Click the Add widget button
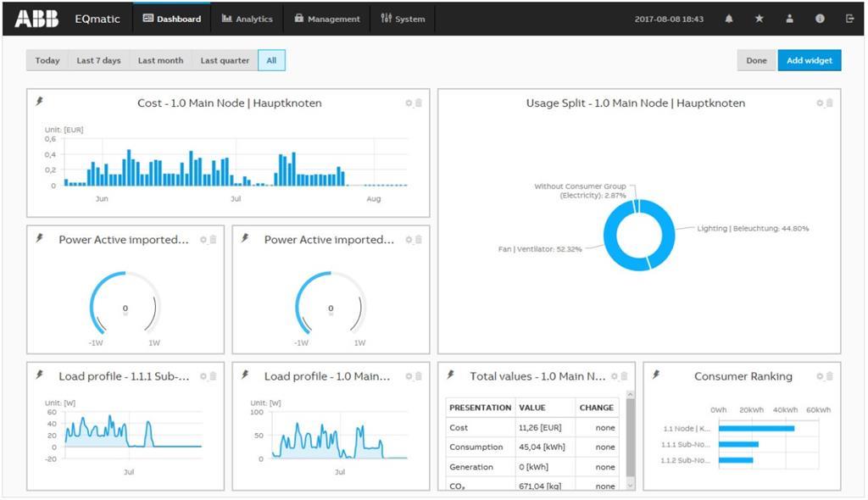This screenshot has height=500, width=868. click(809, 60)
